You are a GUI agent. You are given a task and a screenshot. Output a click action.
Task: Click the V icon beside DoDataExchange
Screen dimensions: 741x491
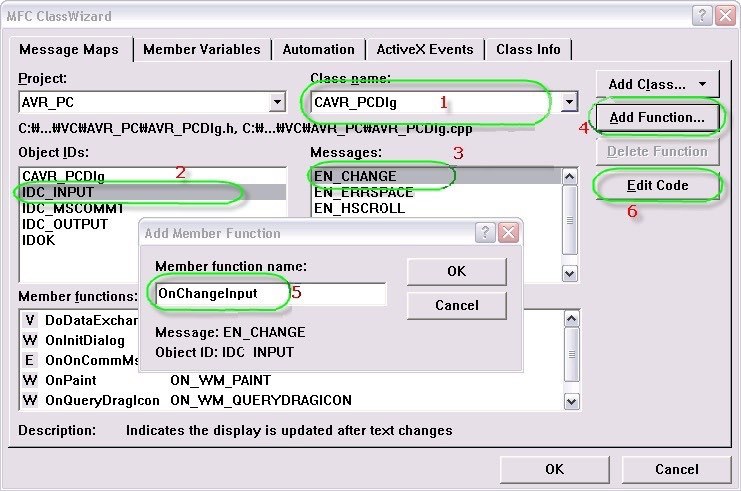tap(29, 320)
